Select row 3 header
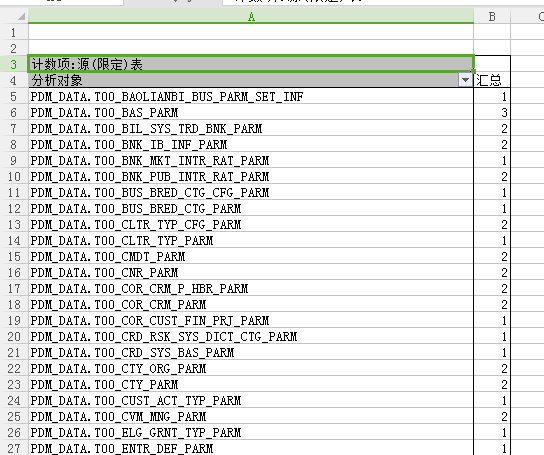This screenshot has width=544, height=455. click(x=14, y=64)
